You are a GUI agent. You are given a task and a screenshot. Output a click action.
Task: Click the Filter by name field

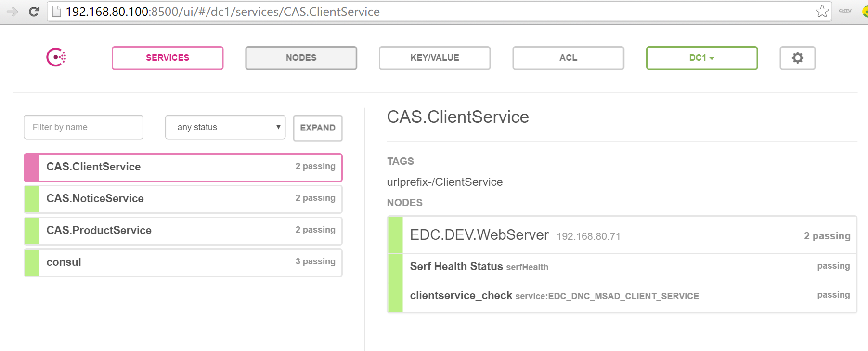point(83,127)
